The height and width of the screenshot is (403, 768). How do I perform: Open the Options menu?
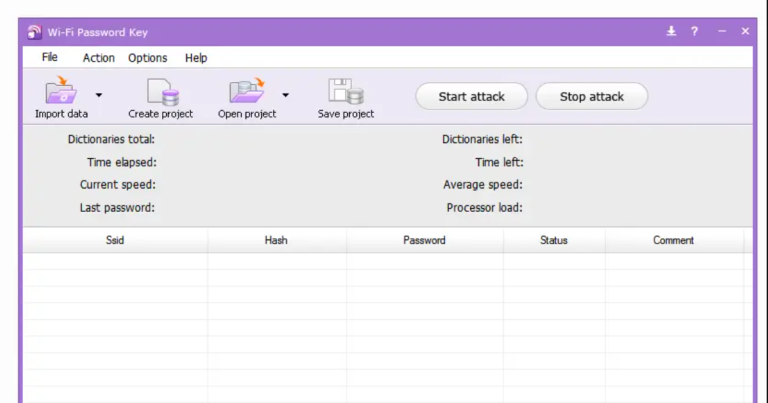tap(147, 58)
